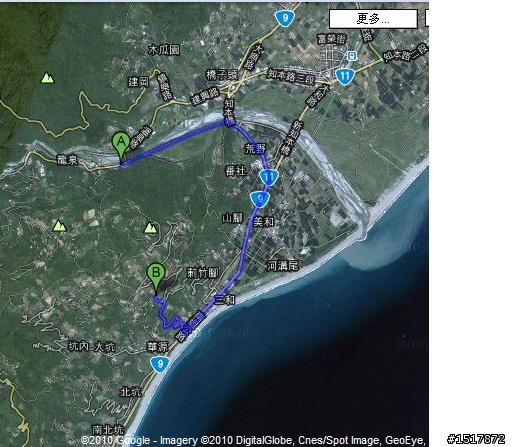The width and height of the screenshot is (512, 447).
Task: Click the mountain peak icon near 建岡
Action: tap(48, 78)
